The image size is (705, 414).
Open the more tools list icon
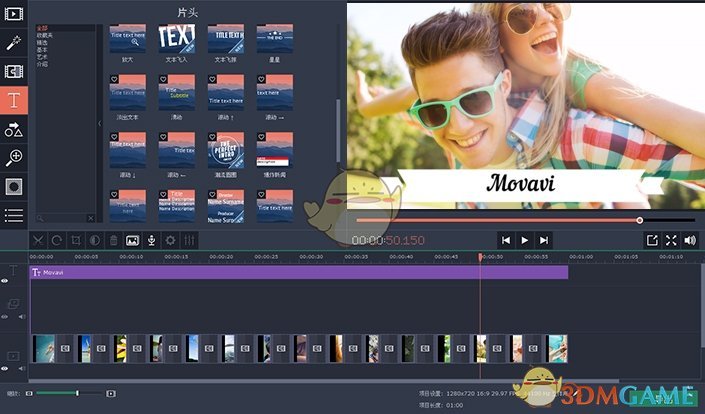(x=13, y=215)
